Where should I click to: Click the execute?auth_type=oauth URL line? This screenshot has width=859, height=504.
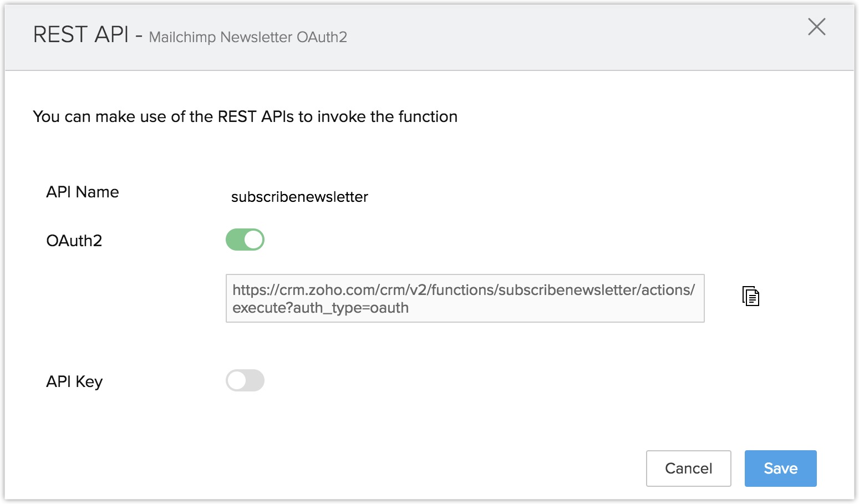[321, 308]
